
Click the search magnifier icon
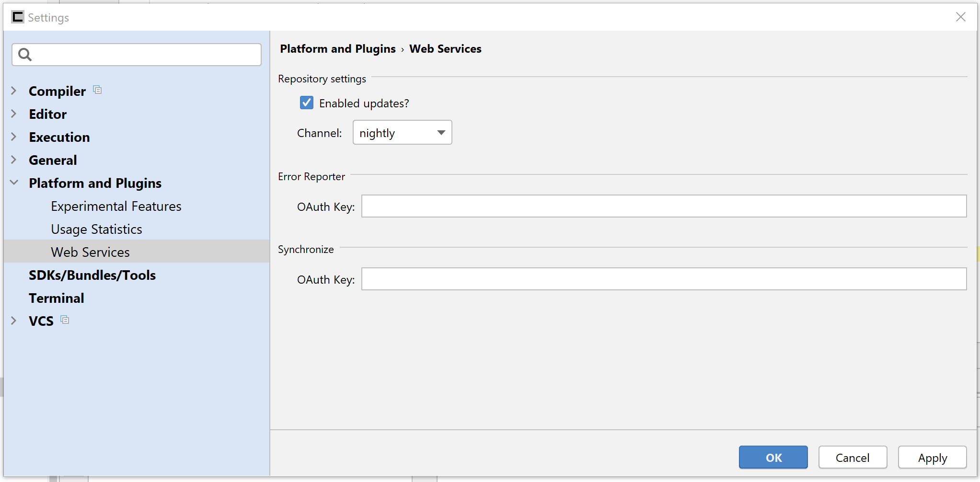25,55
